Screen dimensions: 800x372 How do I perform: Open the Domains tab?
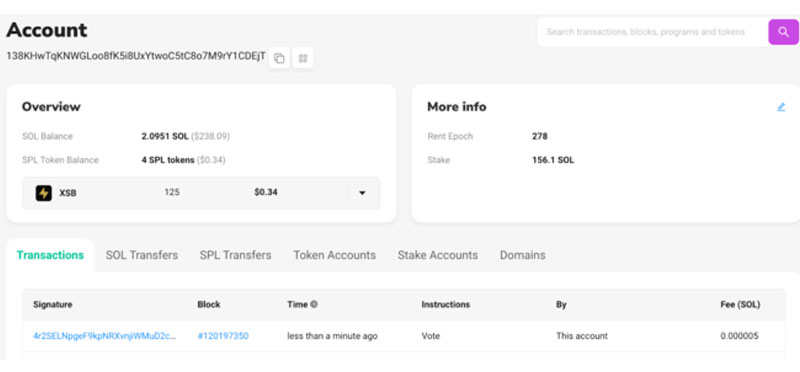(x=522, y=255)
